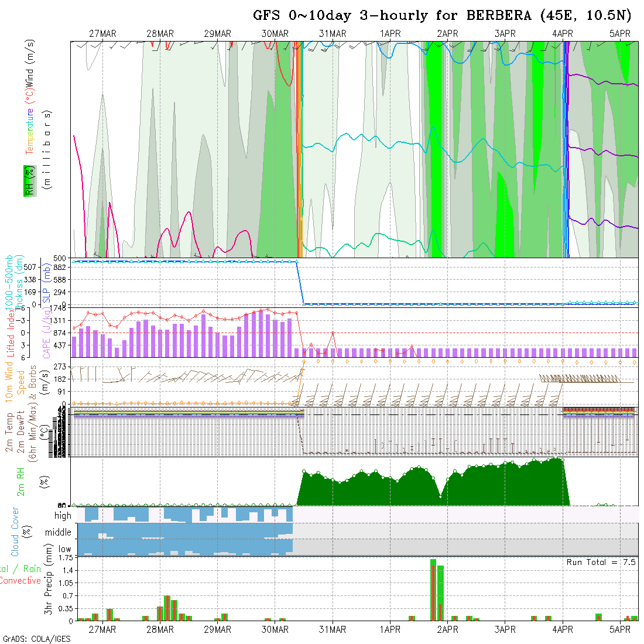The height and width of the screenshot is (644, 644).
Task: Select the 'middle' cloud cover row label
Action: point(59,533)
